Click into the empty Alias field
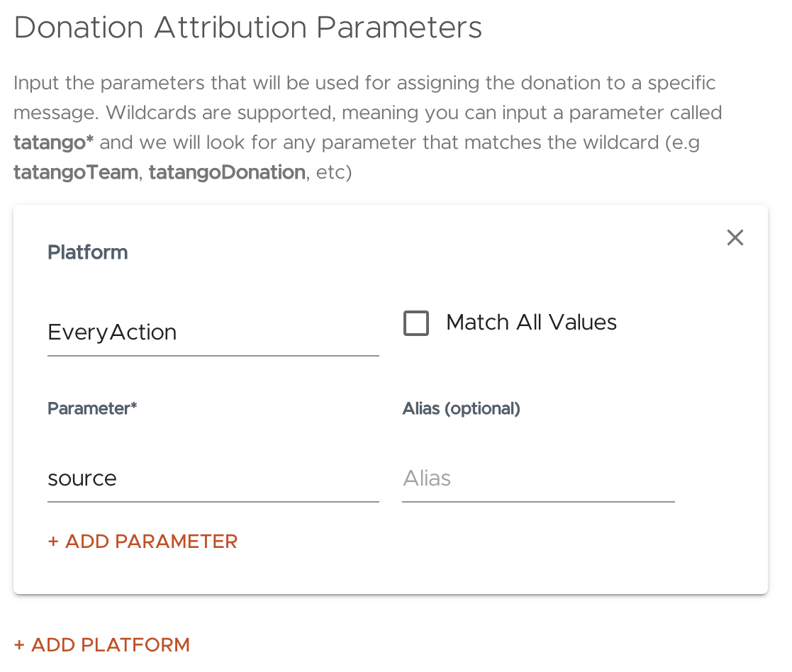792x672 pixels. (x=537, y=478)
